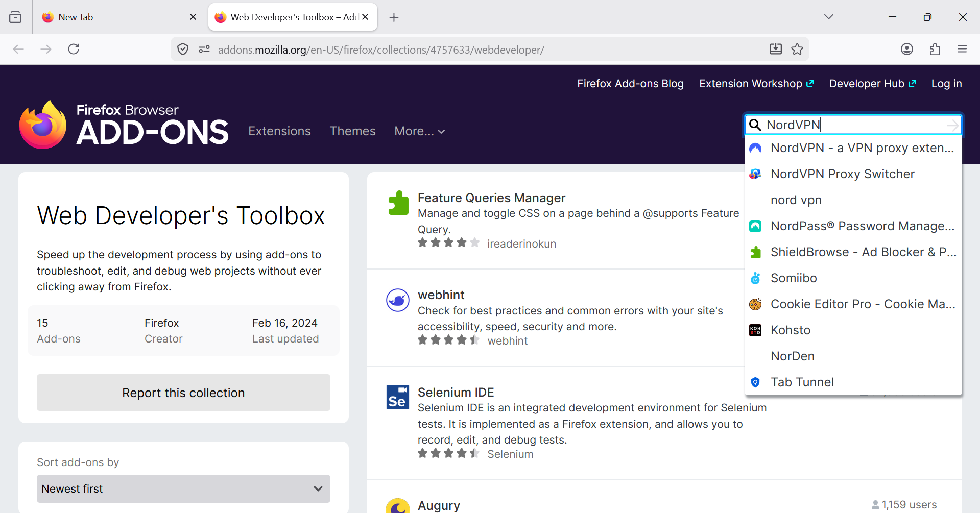
Task: Click Selenium IDE star rating
Action: tap(448, 453)
